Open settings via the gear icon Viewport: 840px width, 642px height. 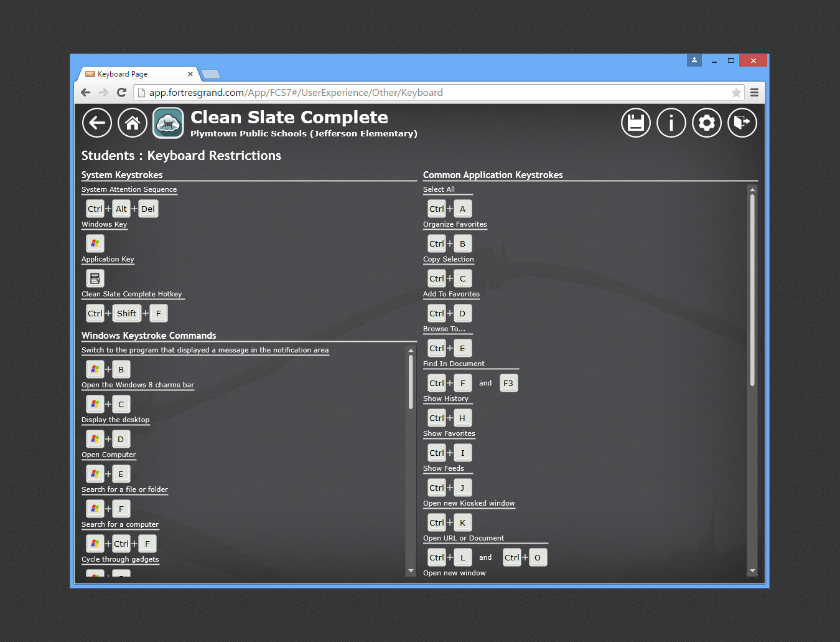point(706,123)
